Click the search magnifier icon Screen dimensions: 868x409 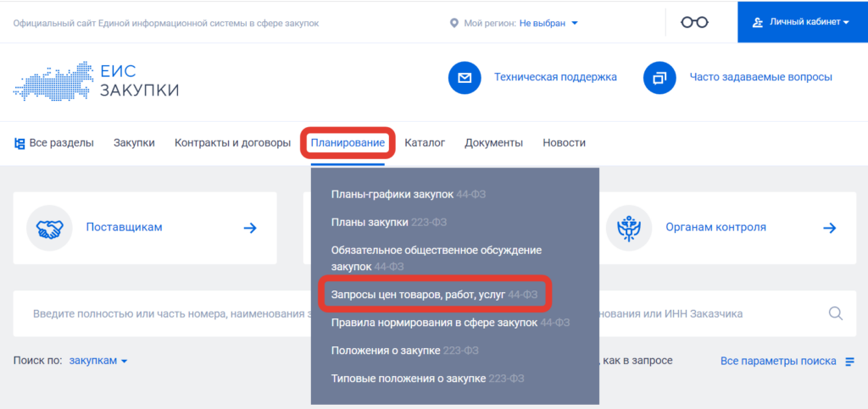tap(835, 313)
